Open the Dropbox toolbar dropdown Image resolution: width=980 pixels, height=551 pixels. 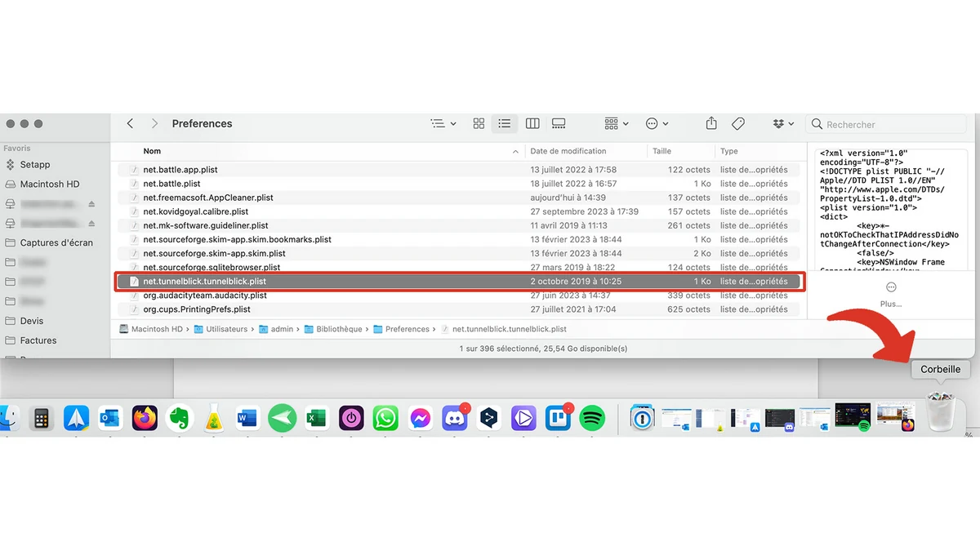(x=783, y=123)
